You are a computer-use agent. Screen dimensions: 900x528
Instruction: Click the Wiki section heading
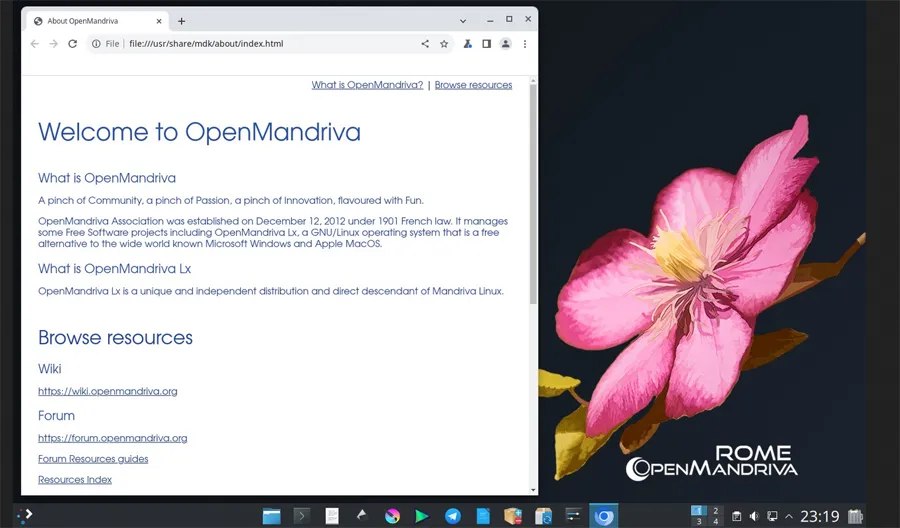click(49, 369)
